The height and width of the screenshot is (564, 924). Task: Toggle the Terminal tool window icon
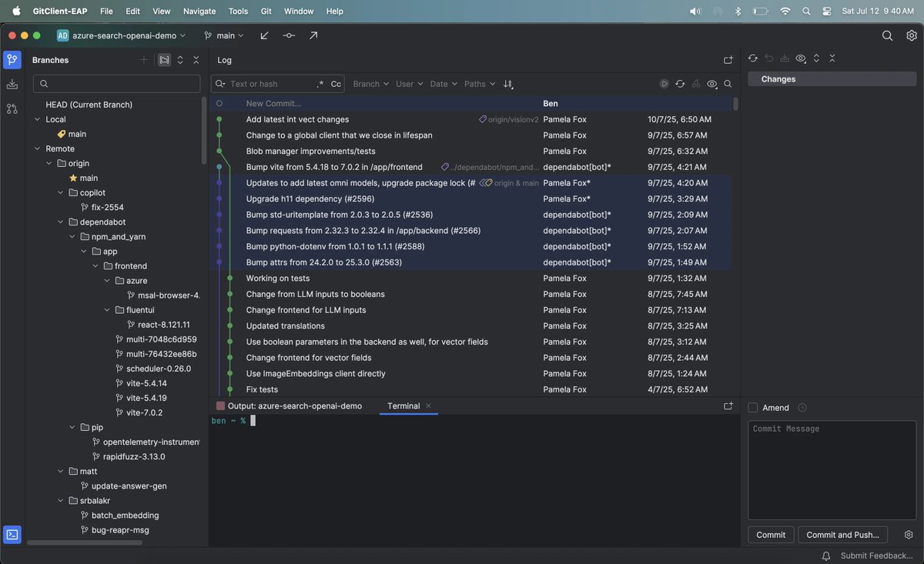12,534
